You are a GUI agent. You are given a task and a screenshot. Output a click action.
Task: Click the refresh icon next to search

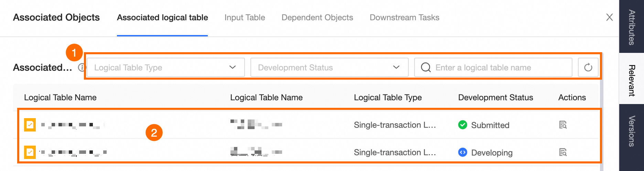coord(588,67)
